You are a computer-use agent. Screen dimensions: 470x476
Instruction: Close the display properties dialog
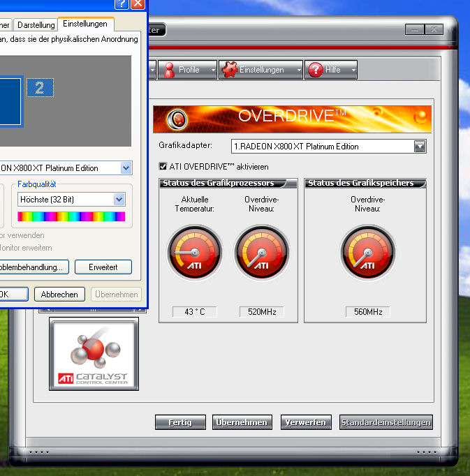(138, 3)
